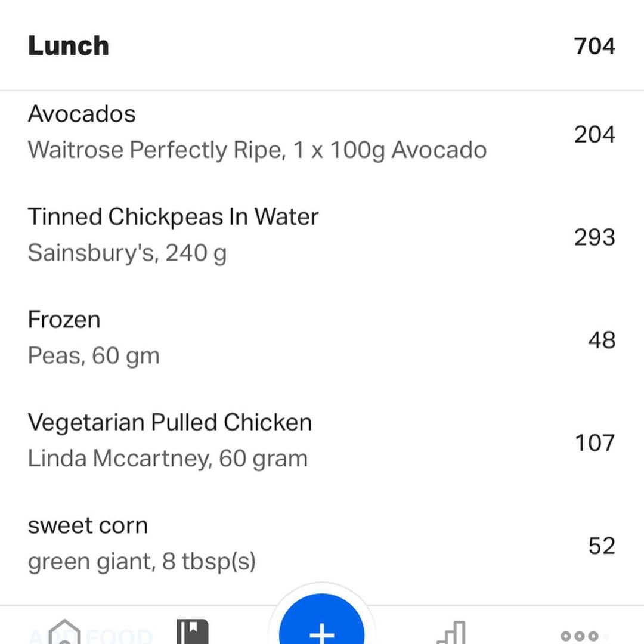Screen dimensions: 644x644
Task: Tap the Waitrose Perfectly Ripe serving description
Action: (x=257, y=150)
